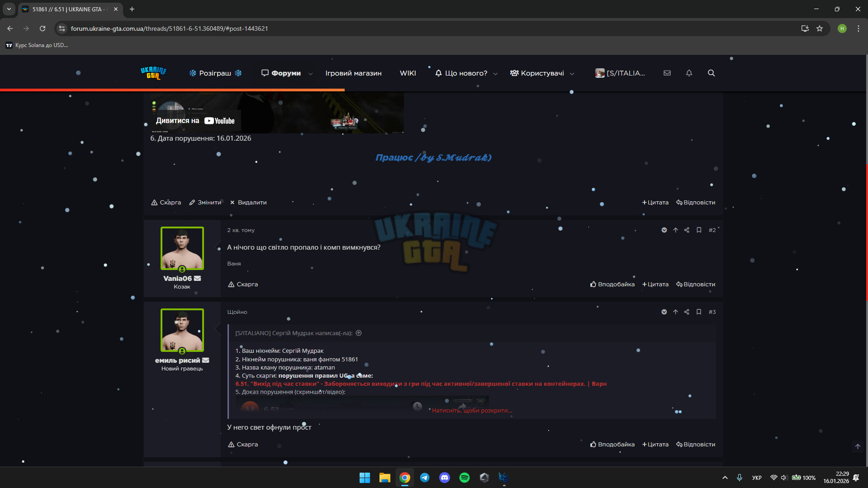Click the up arrow icon on post #2
868x488 pixels.
[x=675, y=230]
